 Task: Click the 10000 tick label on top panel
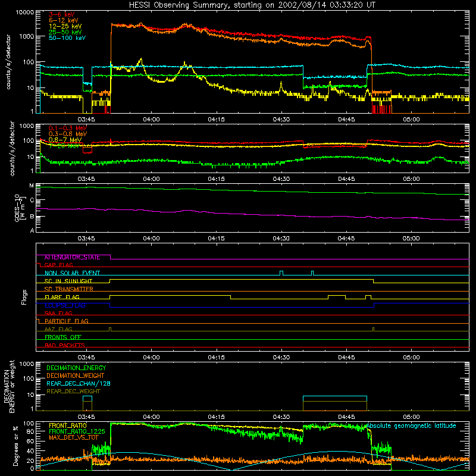click(x=25, y=12)
